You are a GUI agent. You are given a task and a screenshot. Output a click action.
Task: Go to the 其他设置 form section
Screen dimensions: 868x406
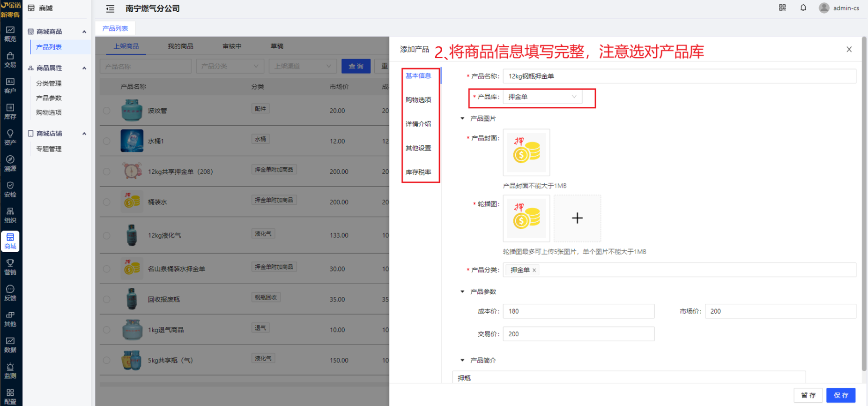(x=418, y=148)
